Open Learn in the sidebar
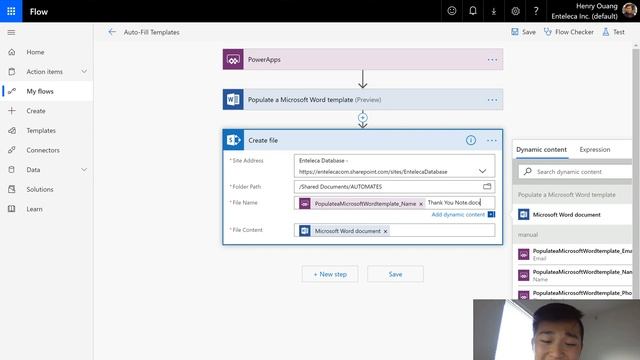The width and height of the screenshot is (640, 360). pyautogui.click(x=47, y=209)
